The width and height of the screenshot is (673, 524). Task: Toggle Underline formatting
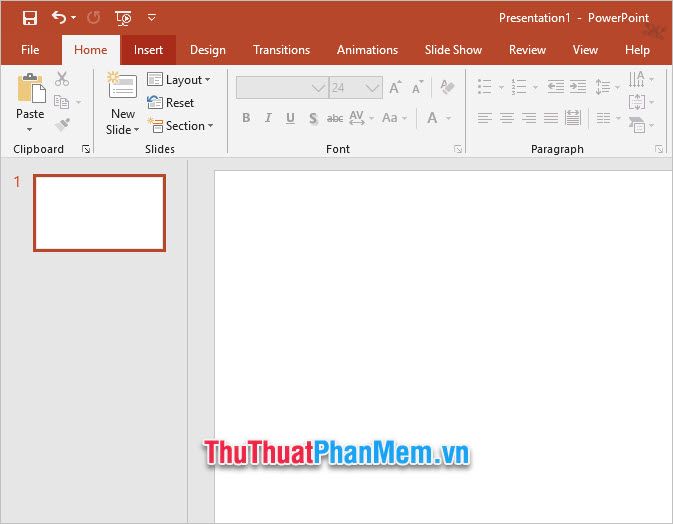(x=290, y=118)
